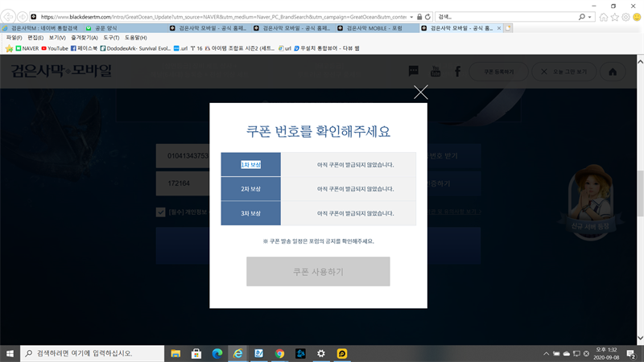Refresh the page with the reload icon

[429, 16]
